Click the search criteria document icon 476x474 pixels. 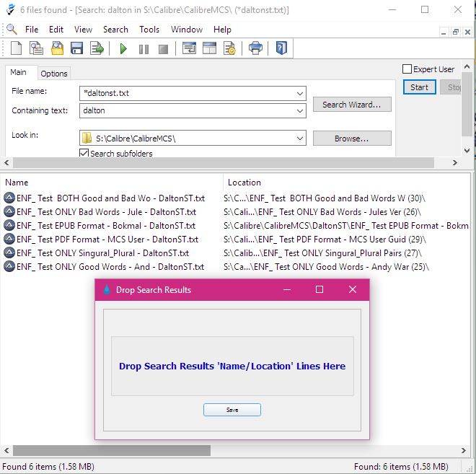click(x=36, y=48)
